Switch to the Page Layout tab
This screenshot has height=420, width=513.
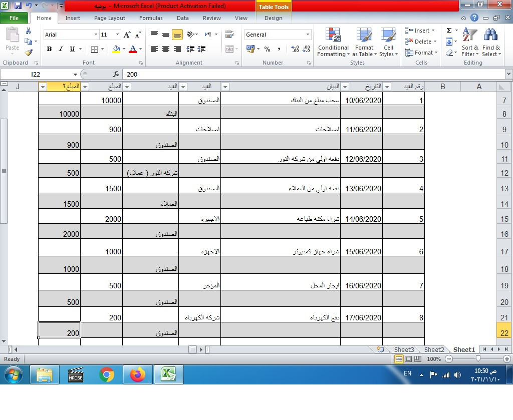click(110, 19)
